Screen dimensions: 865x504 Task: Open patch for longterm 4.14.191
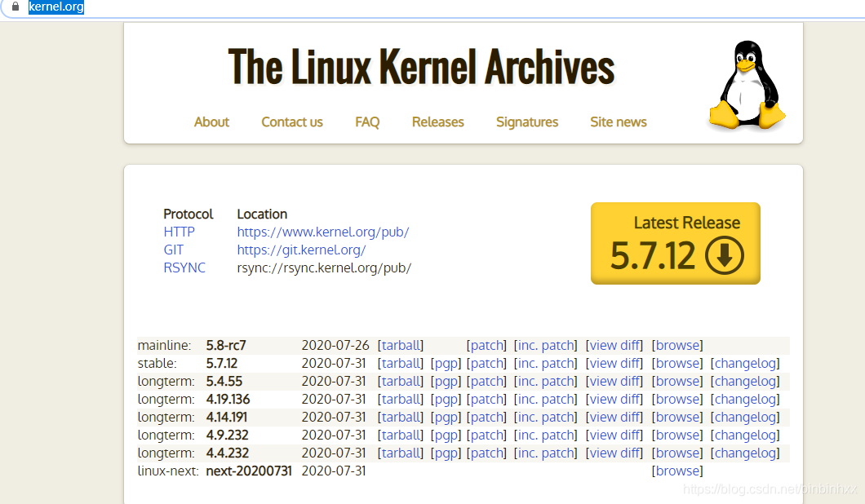[486, 417]
